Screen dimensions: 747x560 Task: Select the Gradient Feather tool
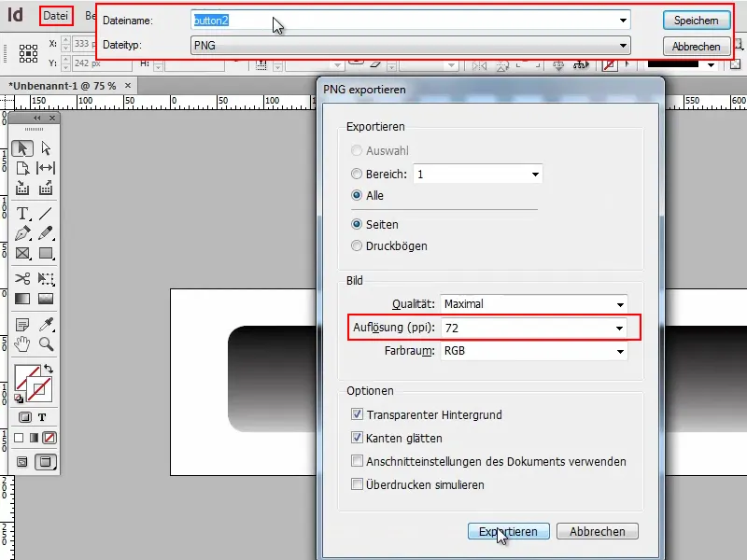(x=46, y=299)
